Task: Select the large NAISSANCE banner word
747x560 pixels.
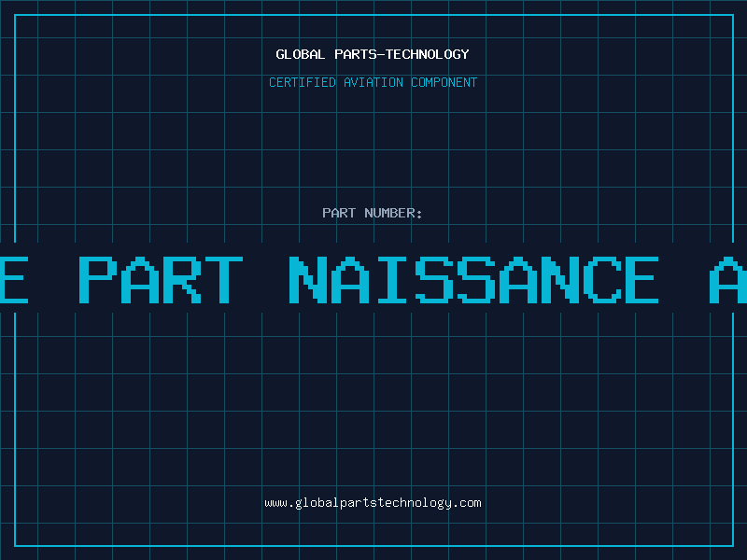Action: [474, 280]
